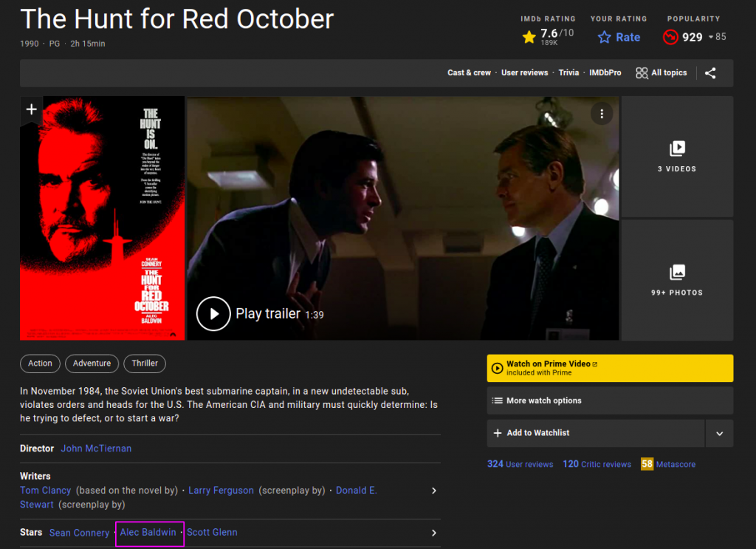The image size is (756, 549).
Task: Open More watch options
Action: coord(610,400)
